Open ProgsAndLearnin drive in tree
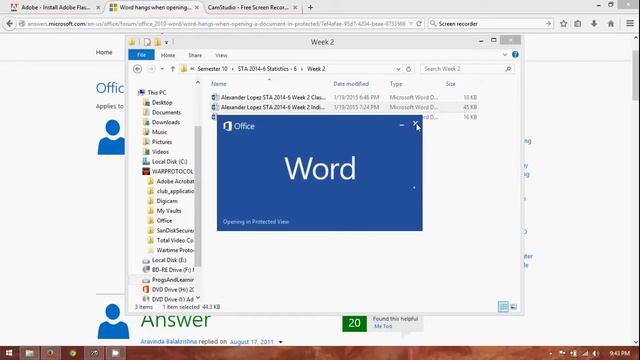 point(172,280)
